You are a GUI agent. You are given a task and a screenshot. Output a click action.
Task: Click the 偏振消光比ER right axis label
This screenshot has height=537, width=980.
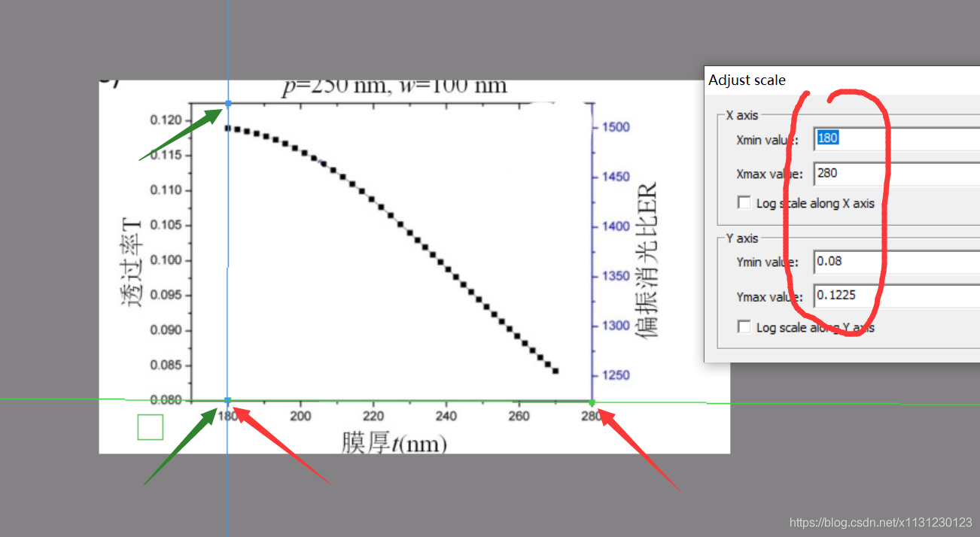pos(647,259)
